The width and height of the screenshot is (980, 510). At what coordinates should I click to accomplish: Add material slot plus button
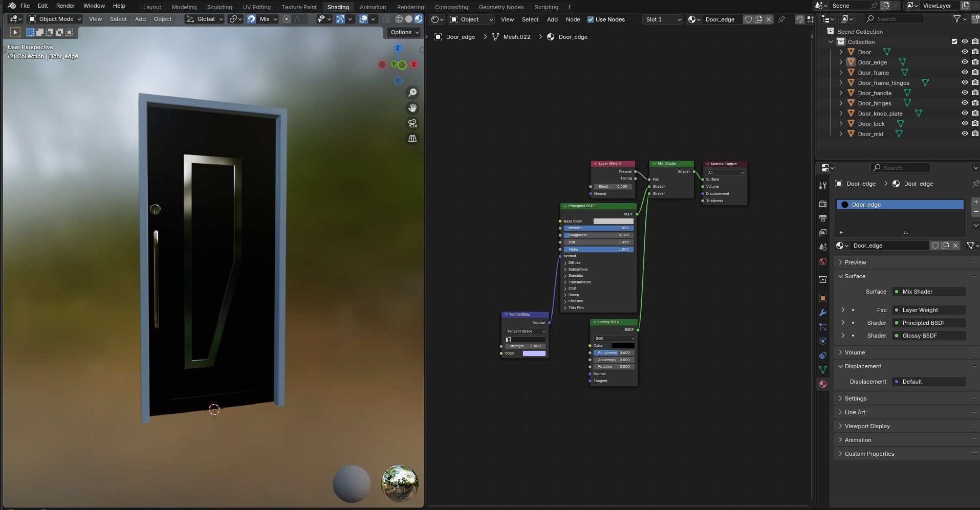pos(975,202)
